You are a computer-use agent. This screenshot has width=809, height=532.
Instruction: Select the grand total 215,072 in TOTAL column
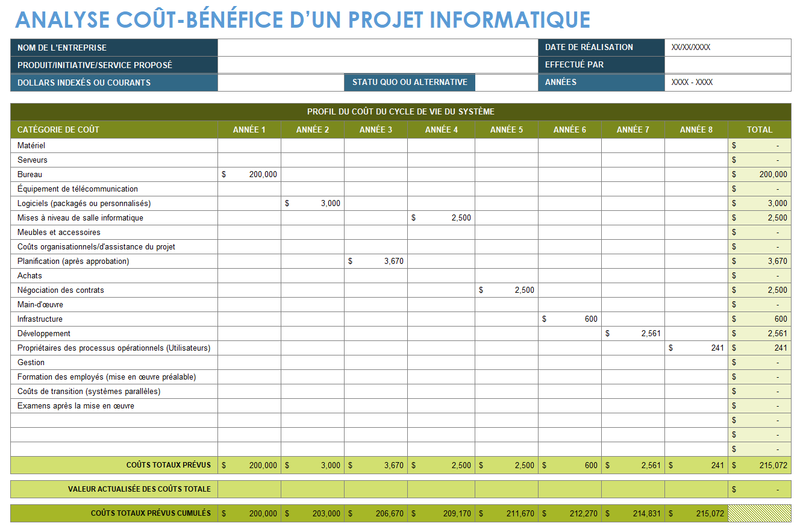click(x=760, y=465)
